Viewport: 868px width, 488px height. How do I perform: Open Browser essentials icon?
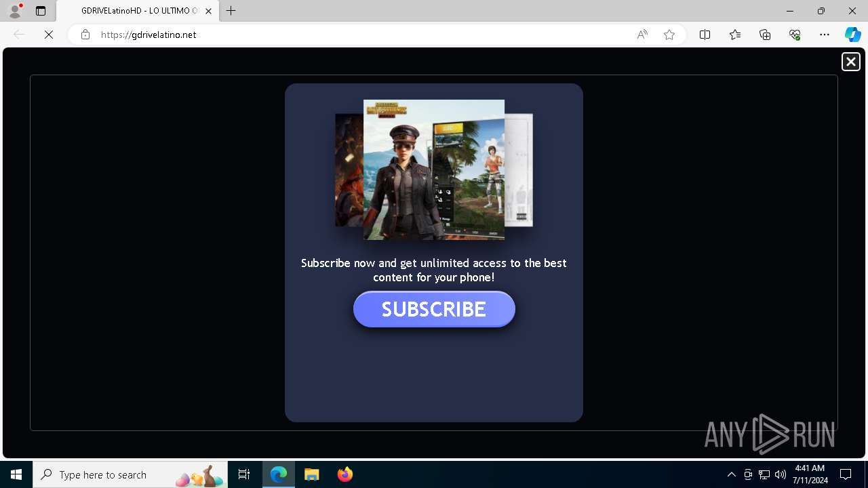coord(795,35)
